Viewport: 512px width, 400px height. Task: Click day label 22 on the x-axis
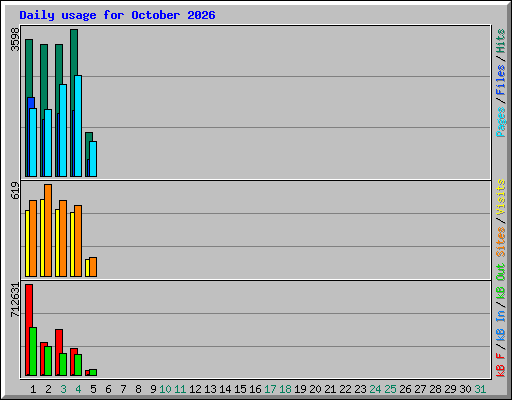tap(345, 389)
